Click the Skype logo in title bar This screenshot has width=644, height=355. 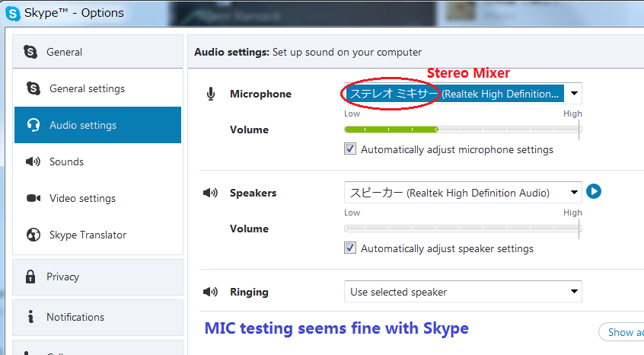pyautogui.click(x=12, y=13)
